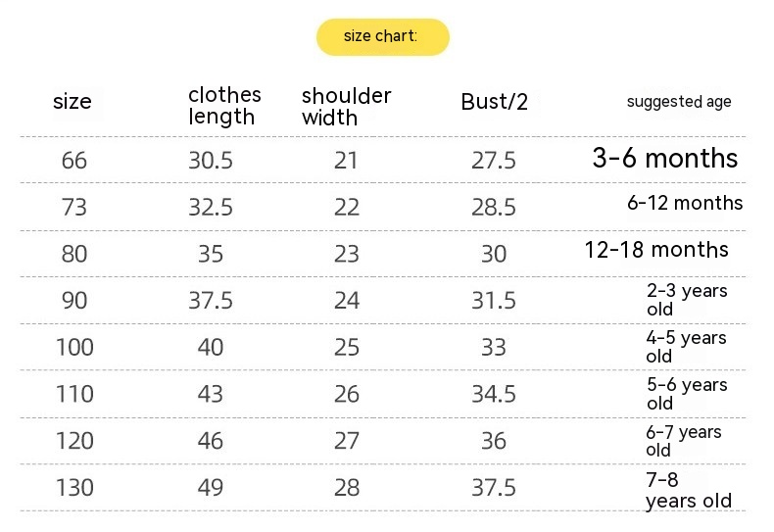Select size 90 in the chart
The height and width of the screenshot is (532, 774).
tap(74, 301)
